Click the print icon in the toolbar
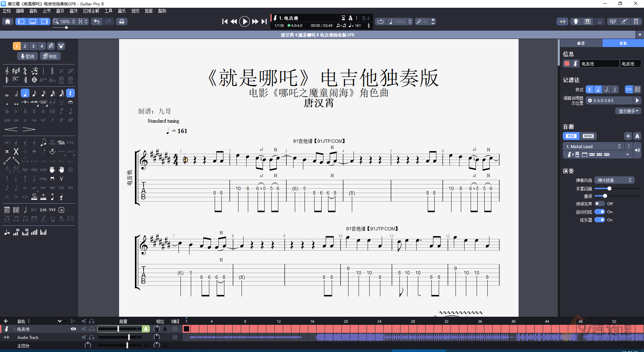 (x=121, y=21)
